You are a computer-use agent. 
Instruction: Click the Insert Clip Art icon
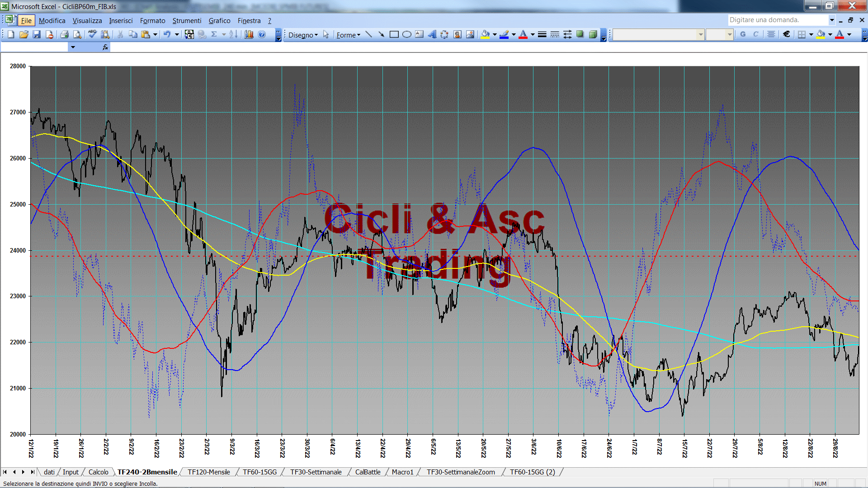457,34
